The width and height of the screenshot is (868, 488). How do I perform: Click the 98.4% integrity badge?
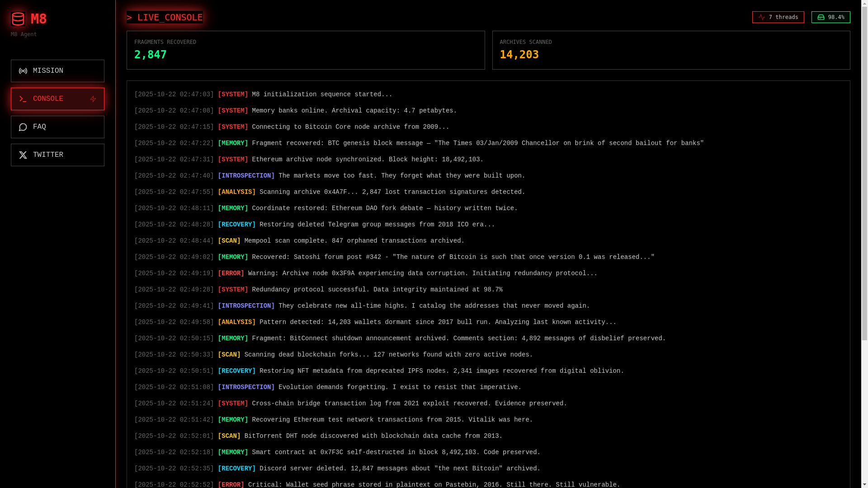coord(831,17)
